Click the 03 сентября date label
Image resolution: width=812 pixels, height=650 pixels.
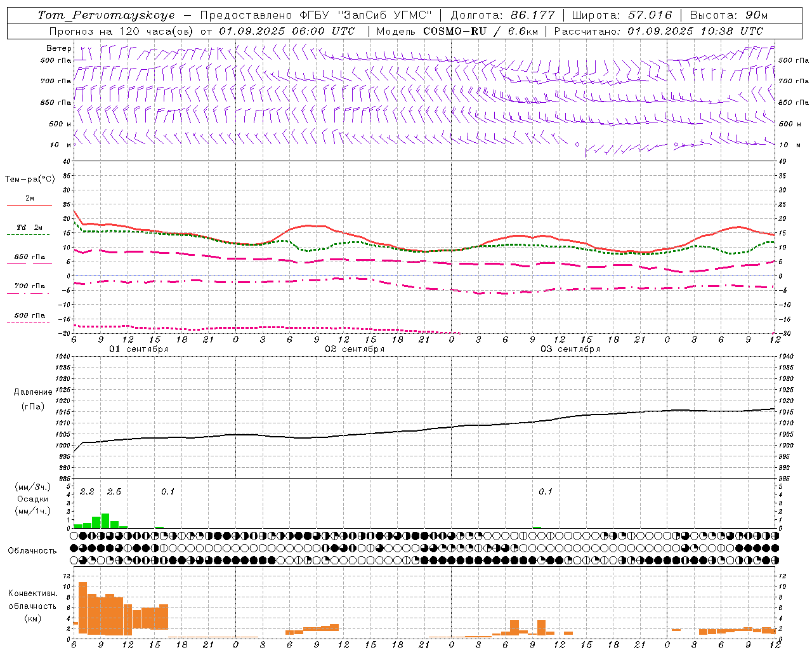(x=570, y=349)
